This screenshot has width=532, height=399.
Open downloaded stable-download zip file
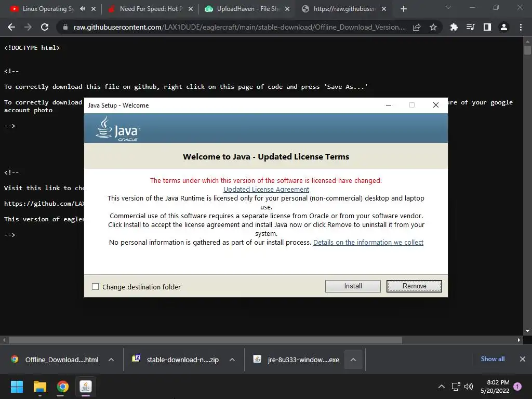(x=177, y=360)
